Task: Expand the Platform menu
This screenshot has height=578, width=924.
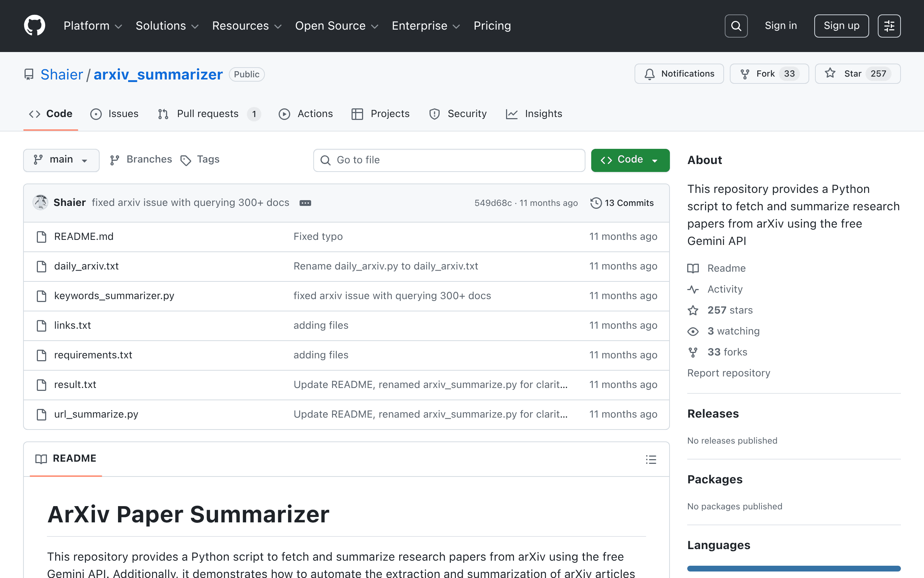Action: click(93, 26)
